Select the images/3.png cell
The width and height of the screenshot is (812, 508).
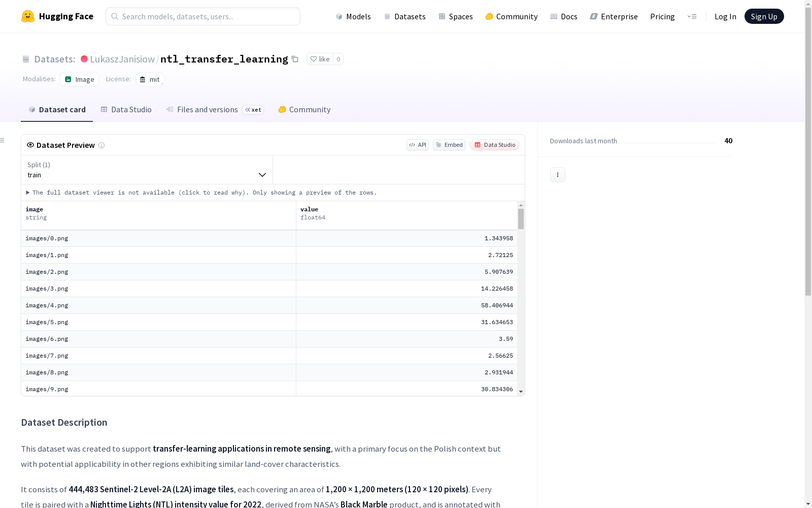[158, 289]
